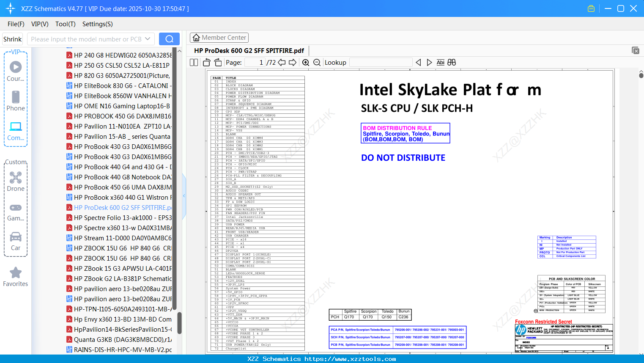Open HP 240 G8 HEDWIG02 file

119,55
